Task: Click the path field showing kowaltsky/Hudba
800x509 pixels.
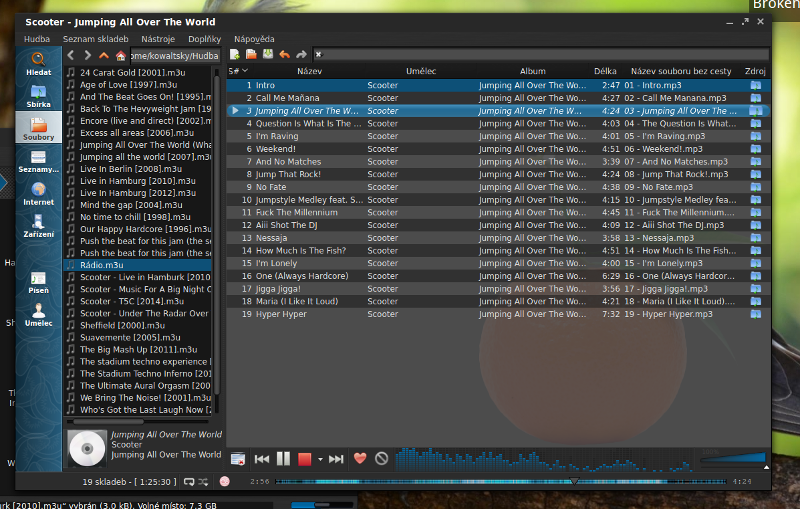Action: [x=174, y=56]
